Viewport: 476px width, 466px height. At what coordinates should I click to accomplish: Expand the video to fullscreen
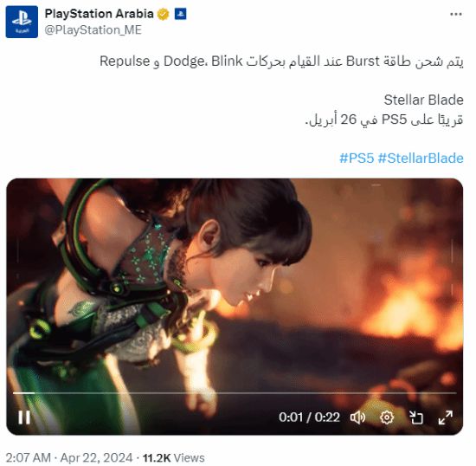pyautogui.click(x=446, y=417)
